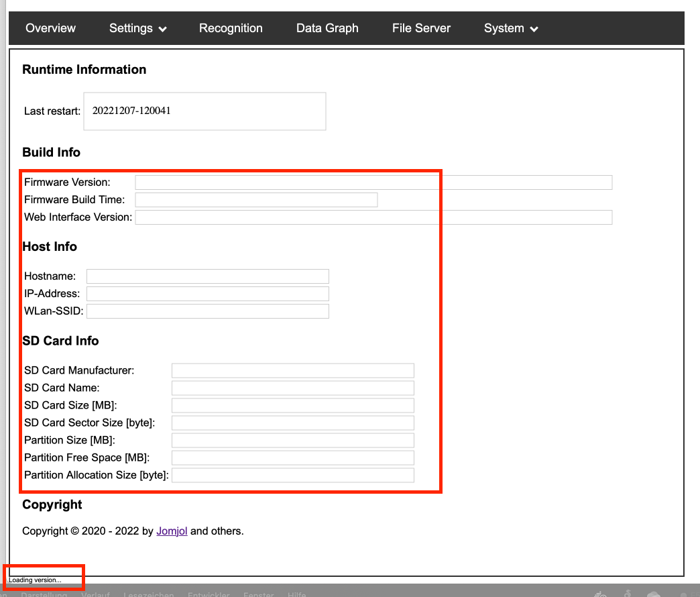Click the "Host Info" heading
700x597 pixels.
(x=50, y=246)
